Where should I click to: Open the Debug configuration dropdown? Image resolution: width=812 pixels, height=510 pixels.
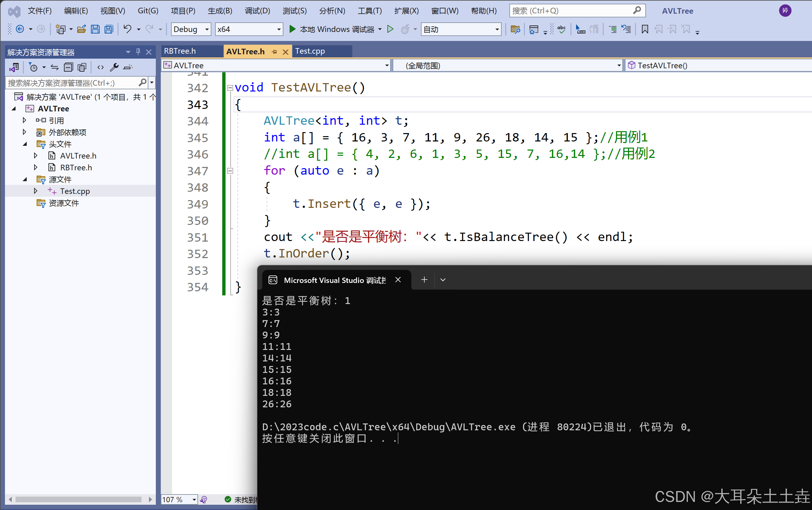tap(207, 29)
